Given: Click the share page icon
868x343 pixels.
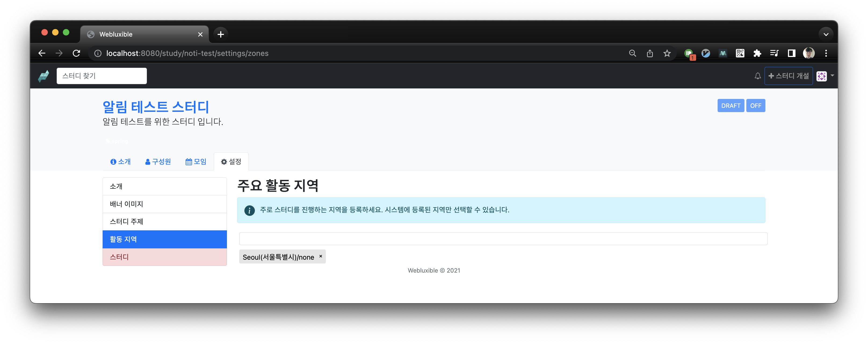Looking at the screenshot, I should pos(650,53).
